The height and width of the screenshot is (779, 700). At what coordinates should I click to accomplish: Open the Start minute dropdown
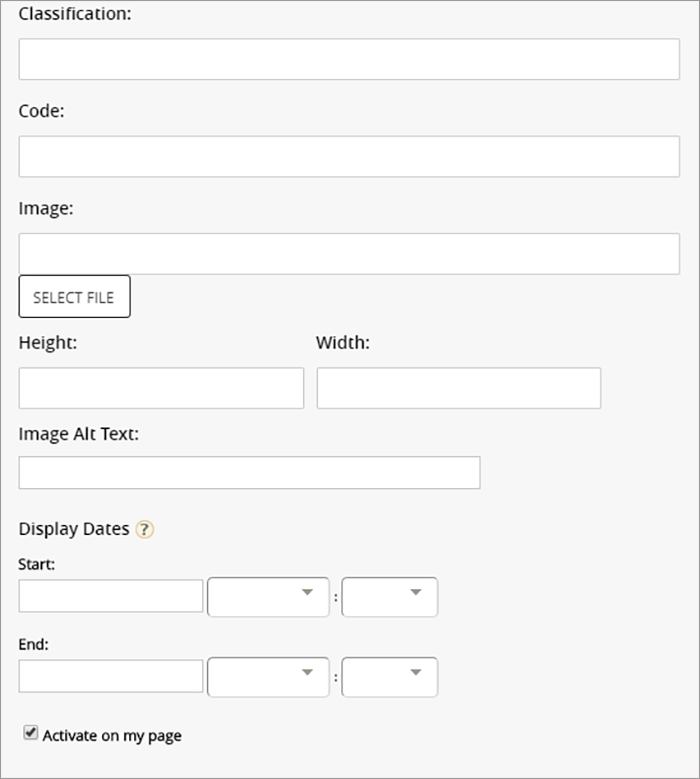389,597
